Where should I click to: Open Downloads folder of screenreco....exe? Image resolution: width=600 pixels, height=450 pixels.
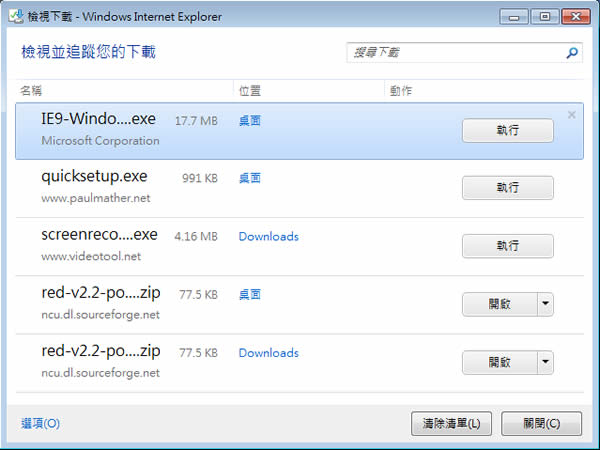(x=269, y=236)
